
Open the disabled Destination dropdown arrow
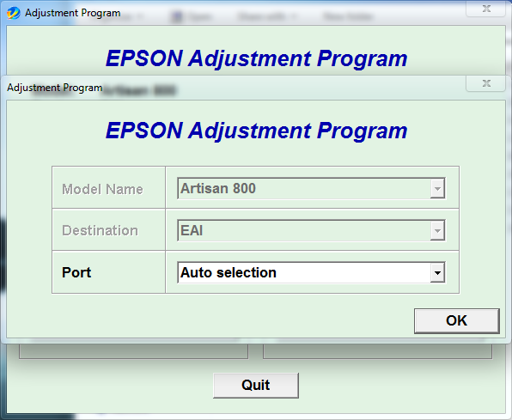coord(437,230)
